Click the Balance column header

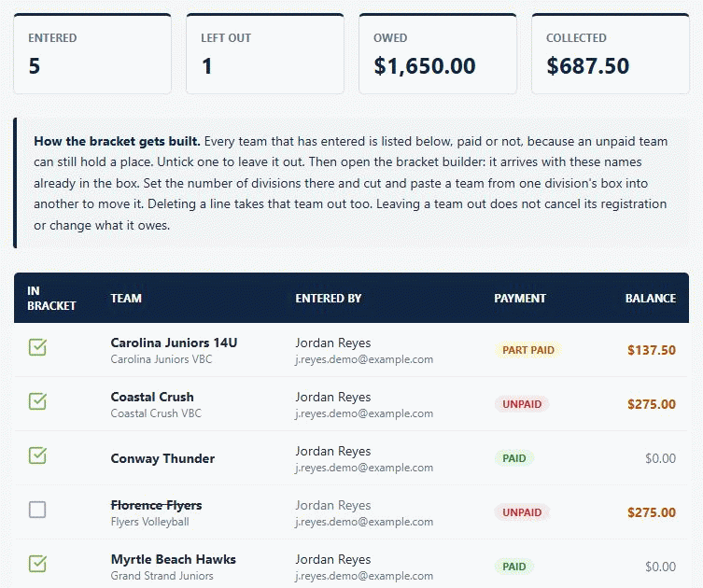pos(651,298)
